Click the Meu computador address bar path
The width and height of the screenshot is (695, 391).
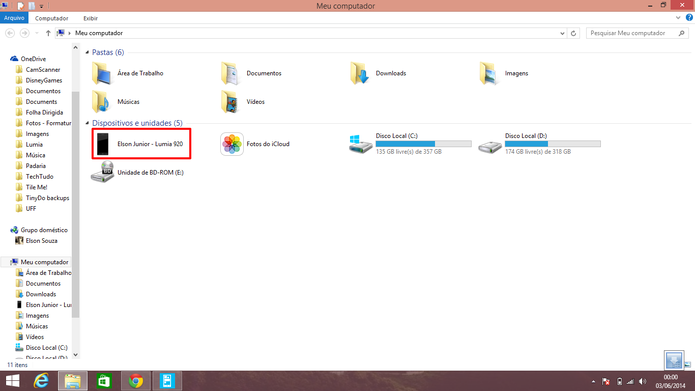click(98, 33)
